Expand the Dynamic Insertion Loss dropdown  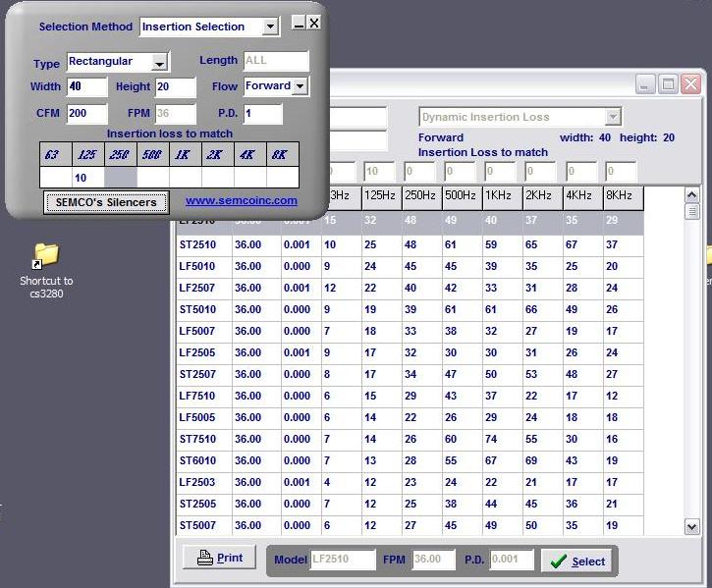click(613, 117)
